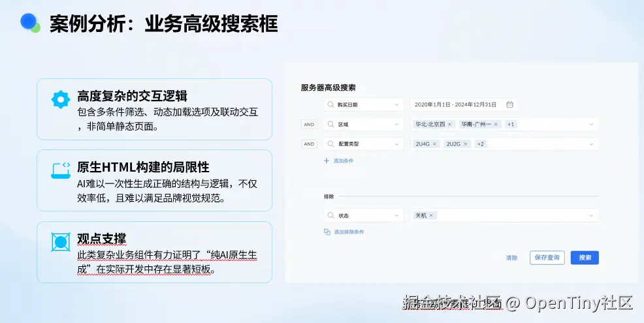
Task: Remove the 关机 tag with its ×
Action: tap(431, 215)
